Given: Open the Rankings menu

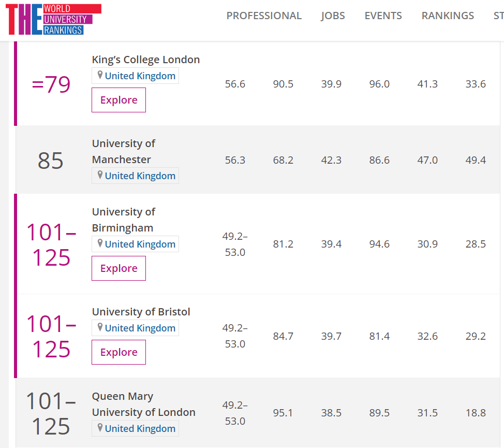Looking at the screenshot, I should [x=448, y=16].
